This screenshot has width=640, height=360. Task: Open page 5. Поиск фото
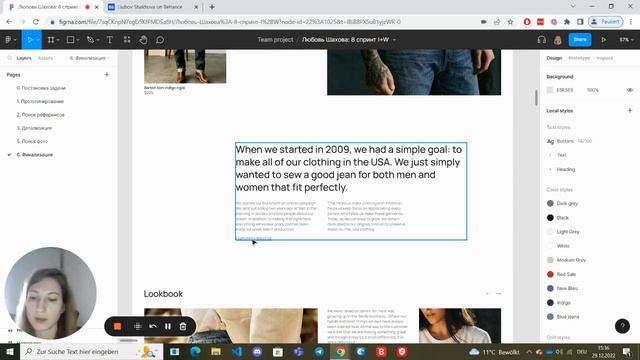(x=32, y=141)
